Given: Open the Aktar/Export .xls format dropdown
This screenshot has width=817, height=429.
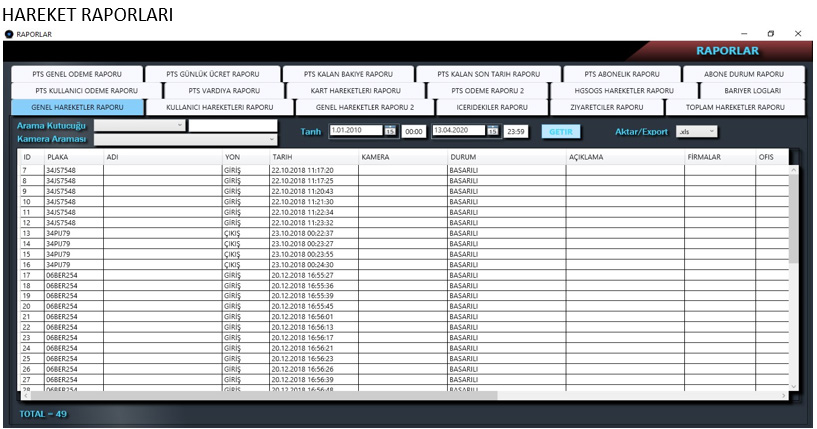Looking at the screenshot, I should 711,131.
